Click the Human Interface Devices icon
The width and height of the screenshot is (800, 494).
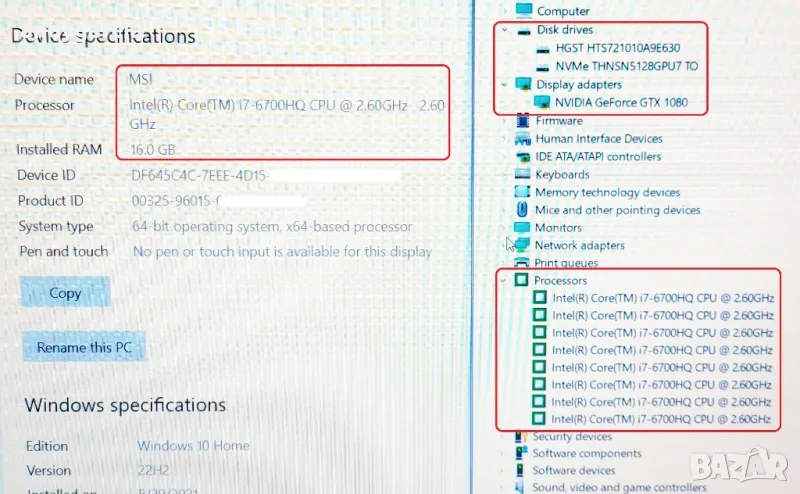click(x=522, y=139)
